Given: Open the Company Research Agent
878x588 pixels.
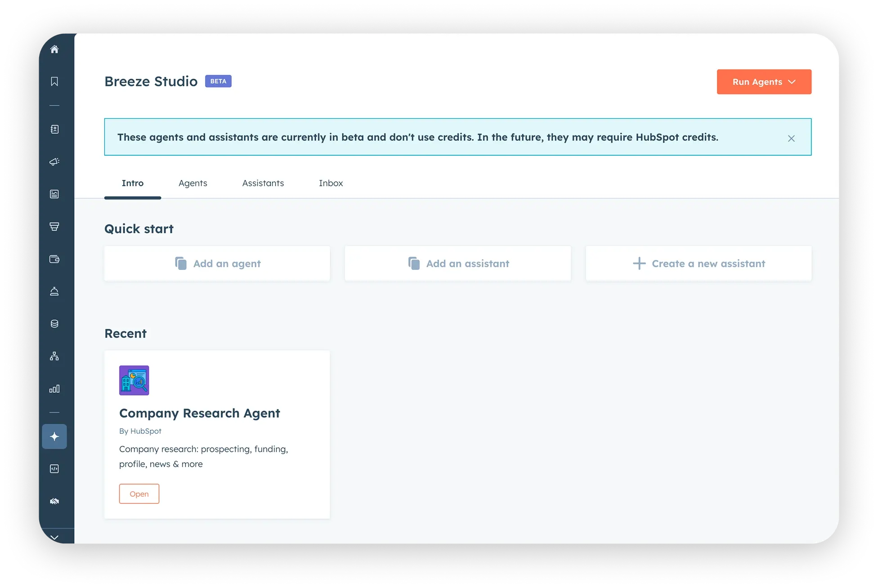Looking at the screenshot, I should click(139, 494).
